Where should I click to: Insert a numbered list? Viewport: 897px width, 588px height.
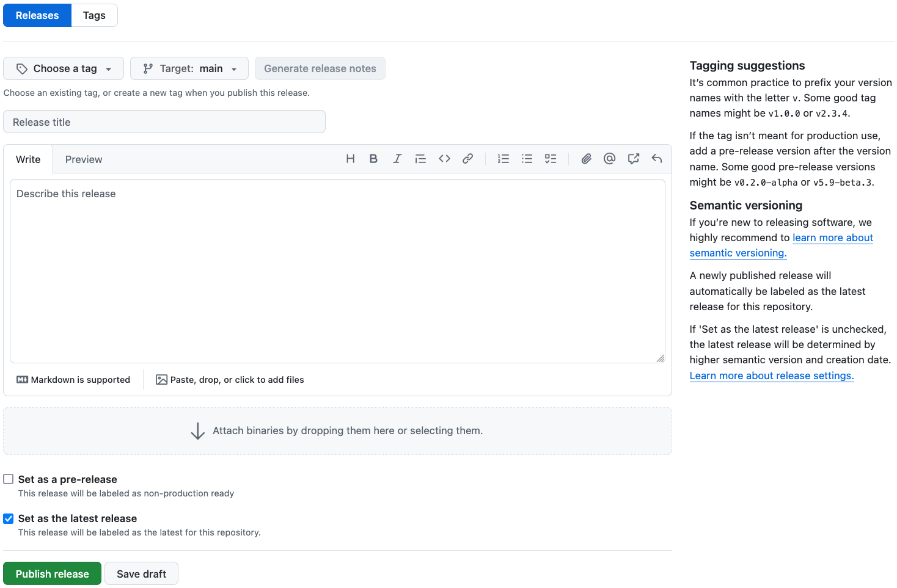click(x=503, y=159)
